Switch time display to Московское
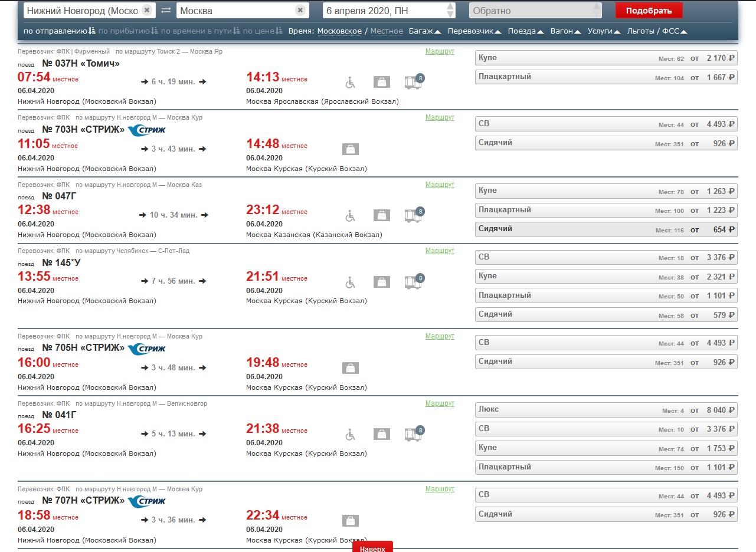The width and height of the screenshot is (756, 552). pyautogui.click(x=339, y=31)
